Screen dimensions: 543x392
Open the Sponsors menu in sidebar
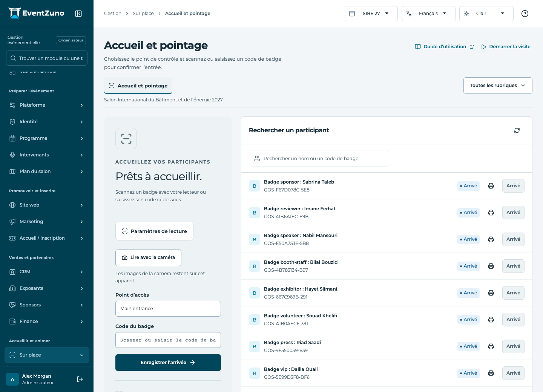47,305
